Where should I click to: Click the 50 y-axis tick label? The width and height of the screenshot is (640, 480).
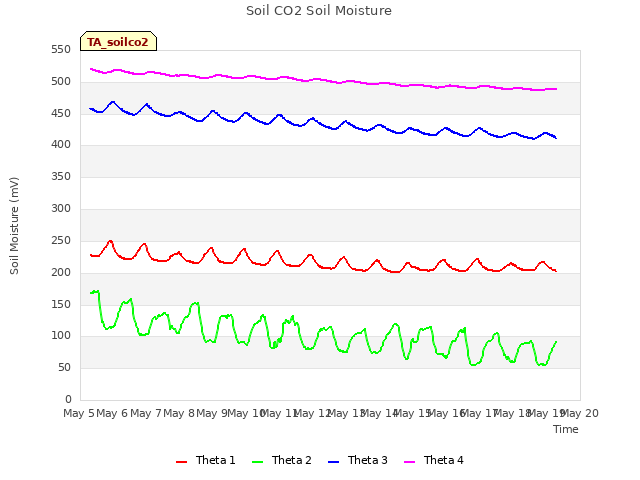coord(64,368)
